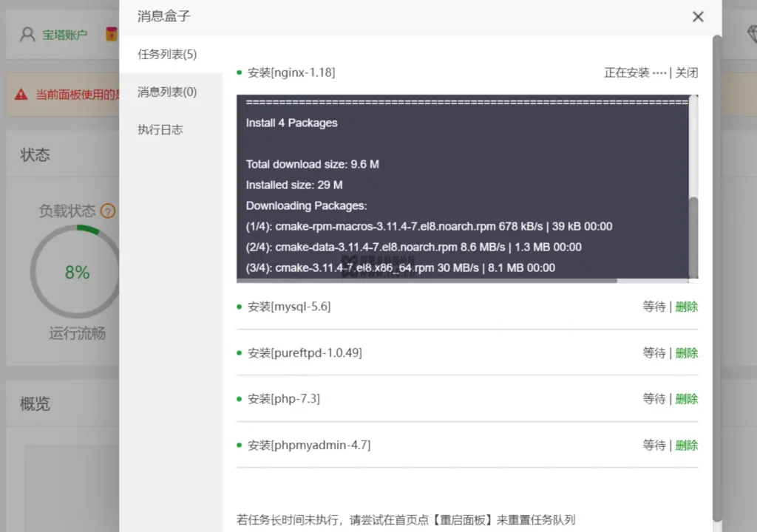Delete the phpmyadmin-4.7 install task

click(x=687, y=445)
